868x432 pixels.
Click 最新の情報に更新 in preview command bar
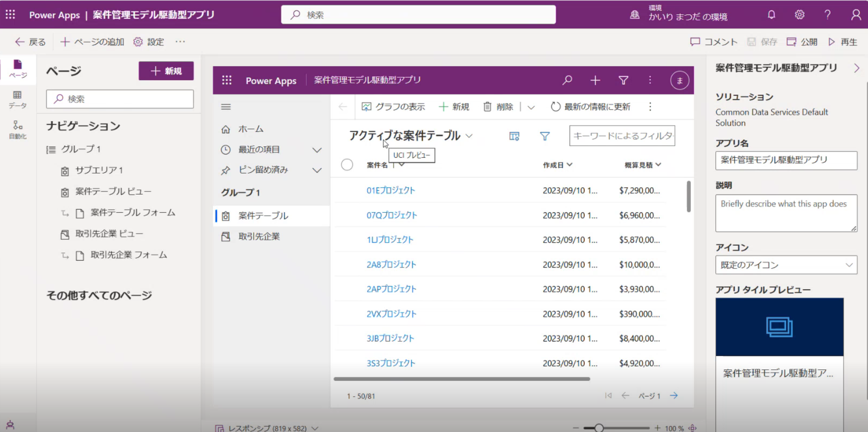coord(591,107)
